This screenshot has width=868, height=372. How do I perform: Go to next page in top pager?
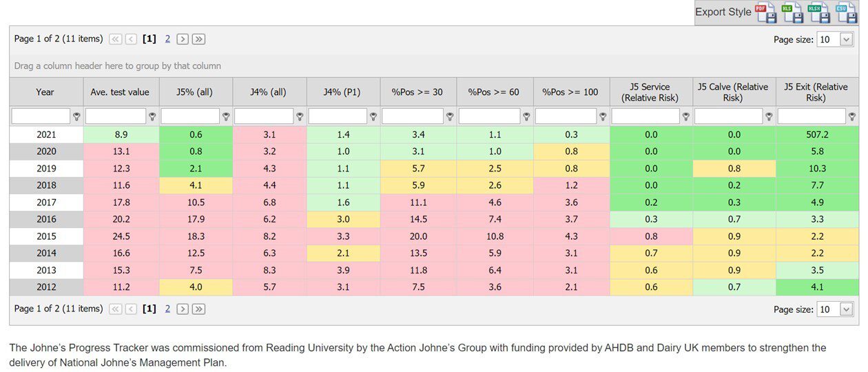pos(183,39)
